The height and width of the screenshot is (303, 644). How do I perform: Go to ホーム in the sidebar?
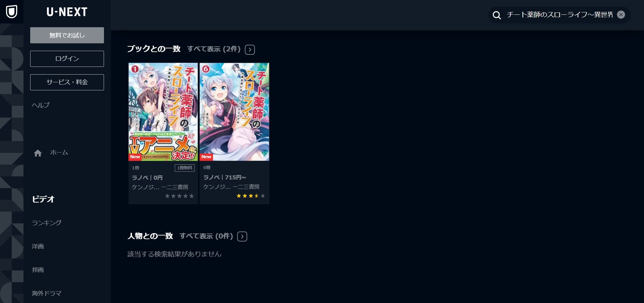coord(59,153)
